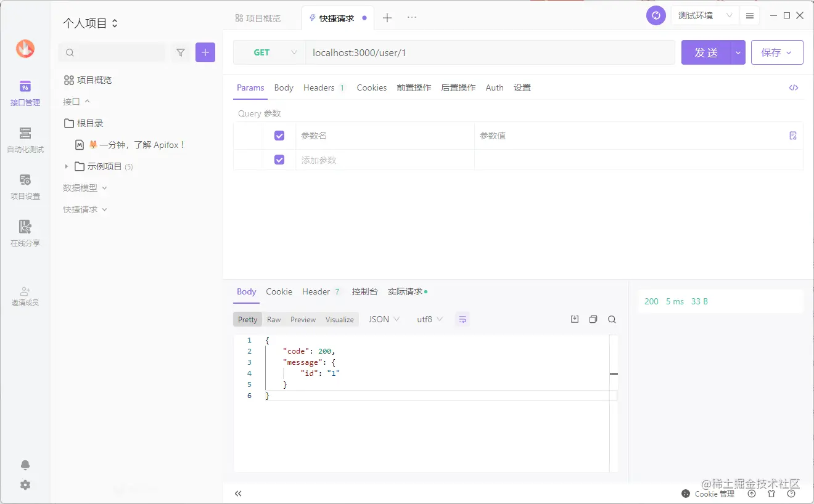Image resolution: width=814 pixels, height=504 pixels.
Task: Open notifications bell icon
Action: click(25, 465)
